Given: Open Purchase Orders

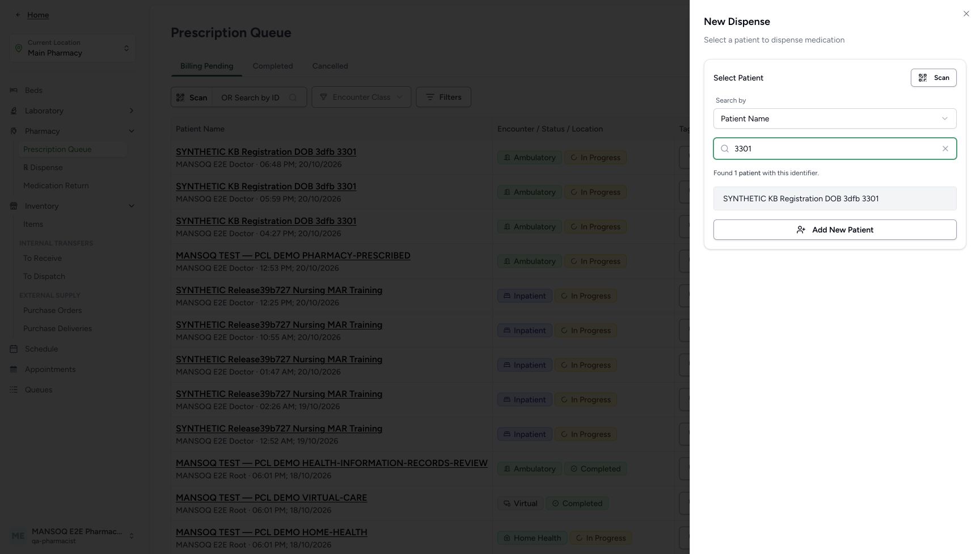Looking at the screenshot, I should click(52, 310).
